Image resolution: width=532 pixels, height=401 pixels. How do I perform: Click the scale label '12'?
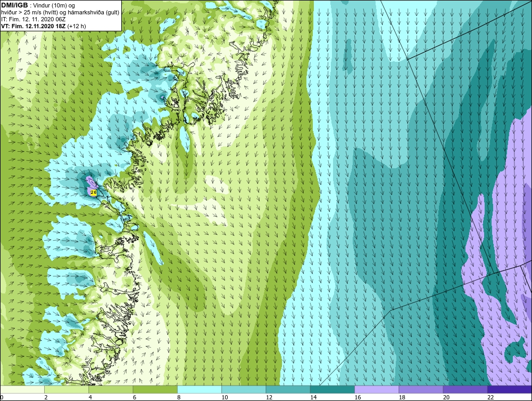(x=269, y=398)
